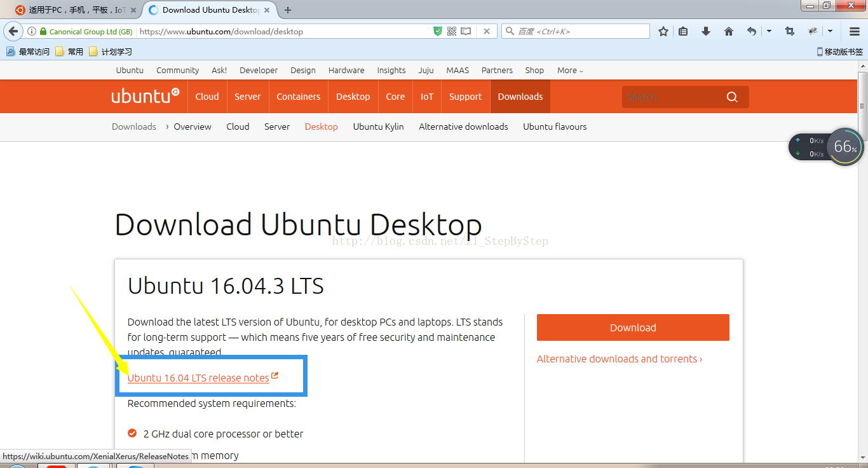Open the site information (i) icon
This screenshot has width=868, height=468.
tap(31, 31)
